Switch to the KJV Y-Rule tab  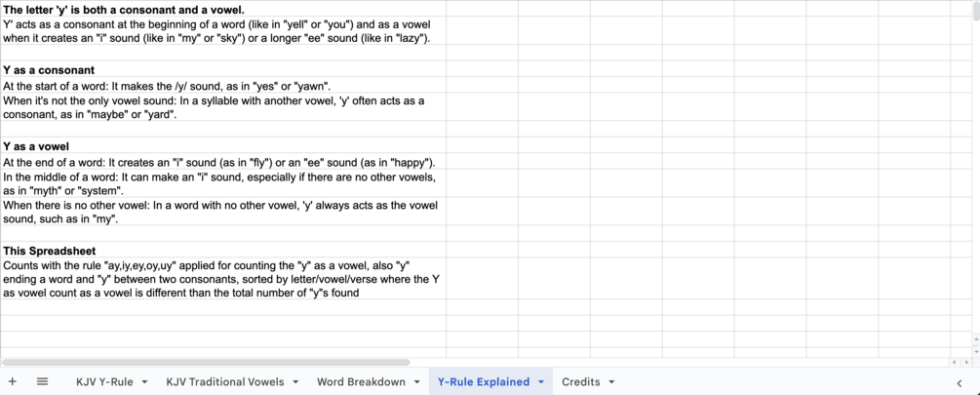pyautogui.click(x=104, y=382)
